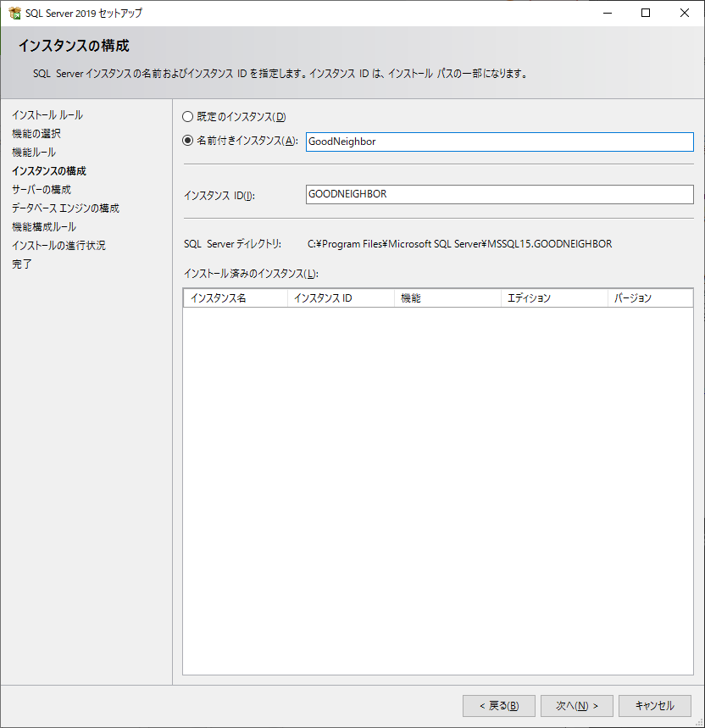705x728 pixels.
Task: Select the サーバーの構成 step in the sidebar
Action: pos(42,190)
